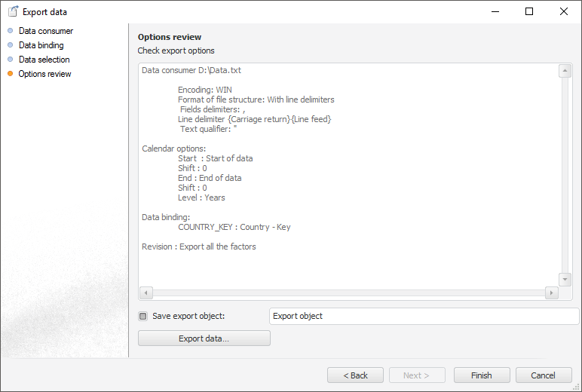Select the Options review step

coord(45,74)
